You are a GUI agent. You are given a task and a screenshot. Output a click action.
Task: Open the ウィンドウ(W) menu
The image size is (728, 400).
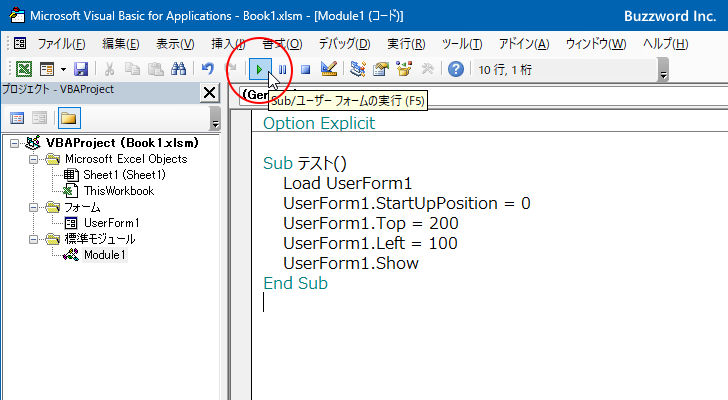point(596,44)
